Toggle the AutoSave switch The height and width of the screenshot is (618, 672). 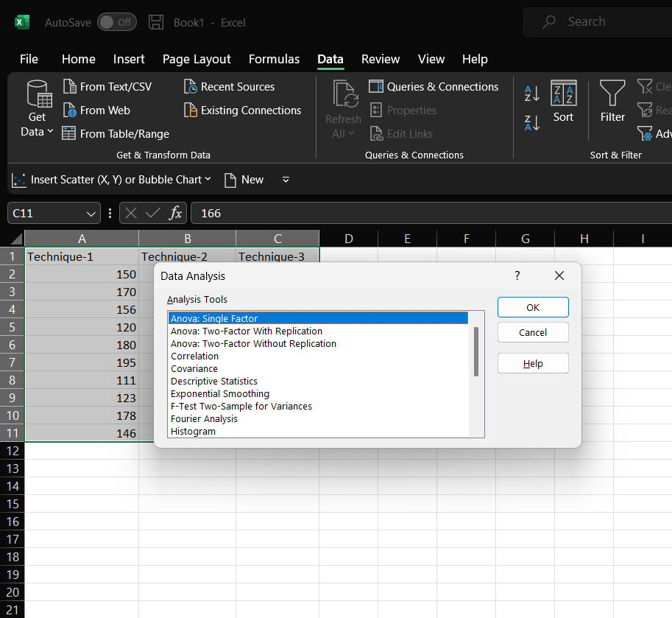[x=116, y=22]
